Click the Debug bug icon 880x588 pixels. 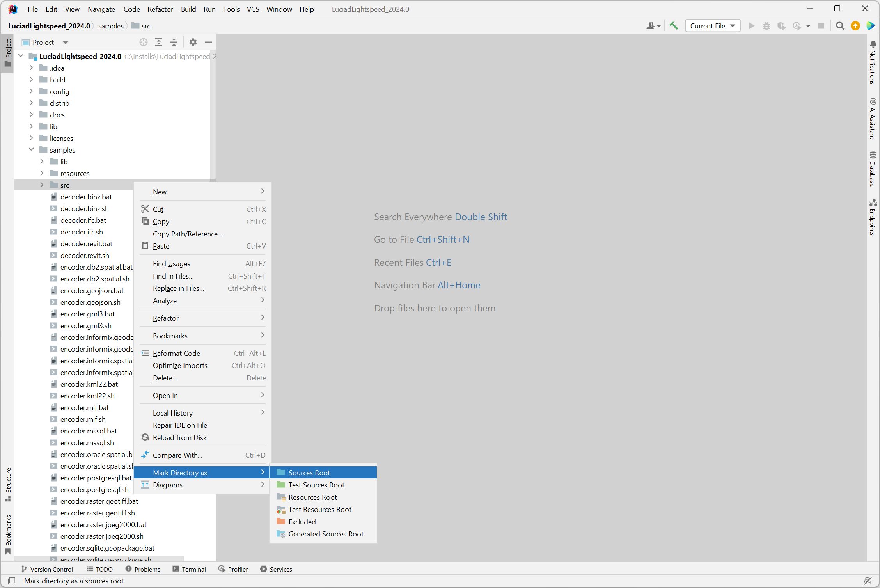click(x=766, y=26)
